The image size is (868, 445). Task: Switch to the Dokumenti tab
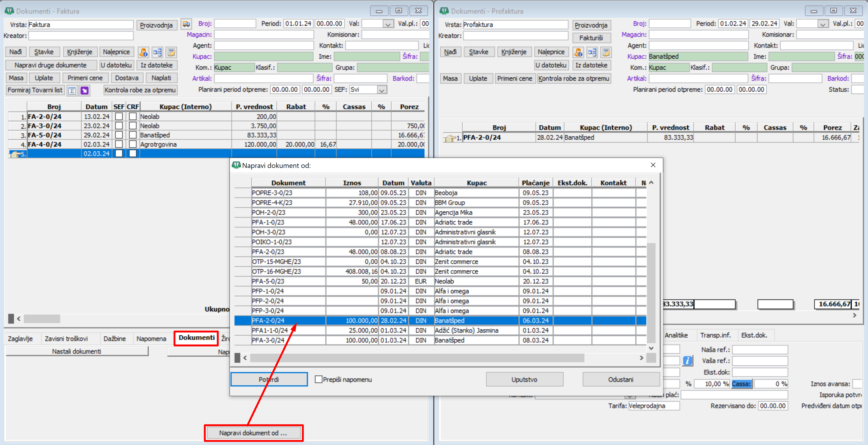196,338
